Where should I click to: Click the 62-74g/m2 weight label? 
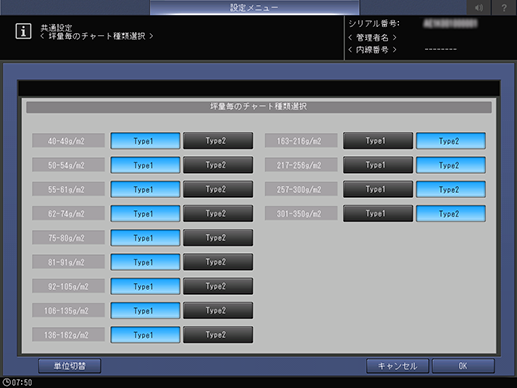tap(68, 214)
